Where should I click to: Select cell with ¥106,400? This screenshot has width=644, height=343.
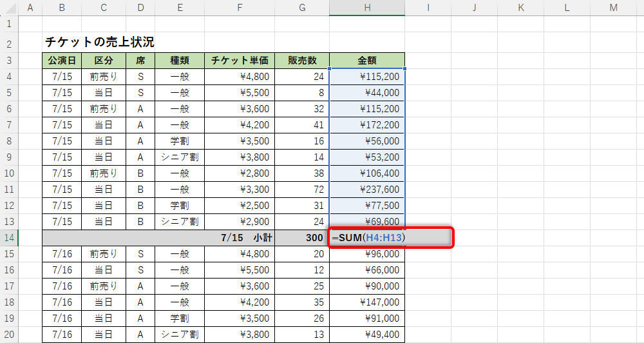[x=367, y=173]
